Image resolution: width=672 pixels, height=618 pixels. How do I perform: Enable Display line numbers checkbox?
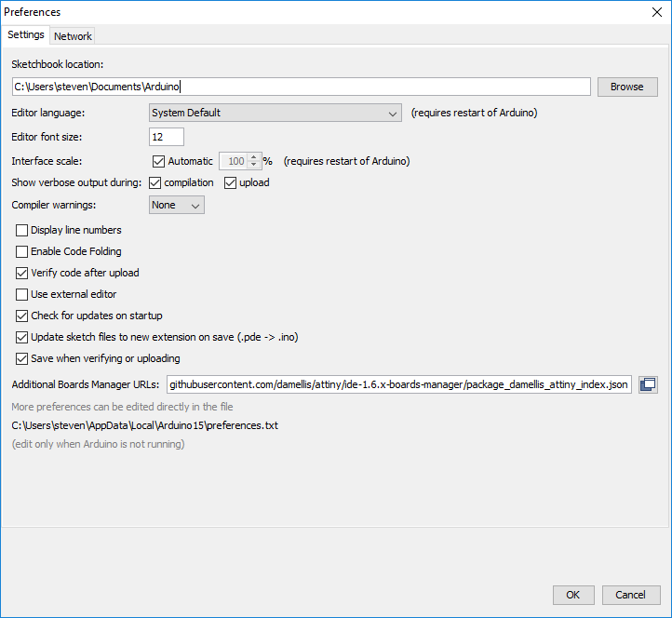[22, 230]
